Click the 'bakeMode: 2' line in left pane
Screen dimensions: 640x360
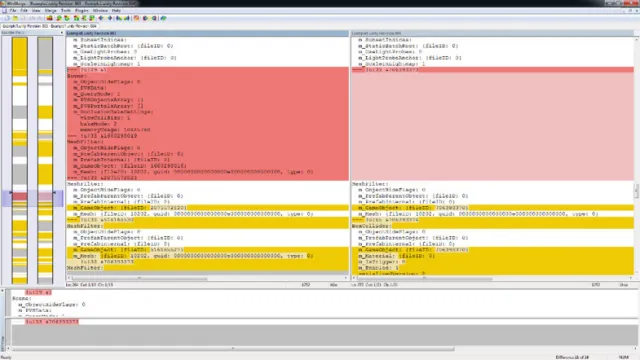(98, 124)
